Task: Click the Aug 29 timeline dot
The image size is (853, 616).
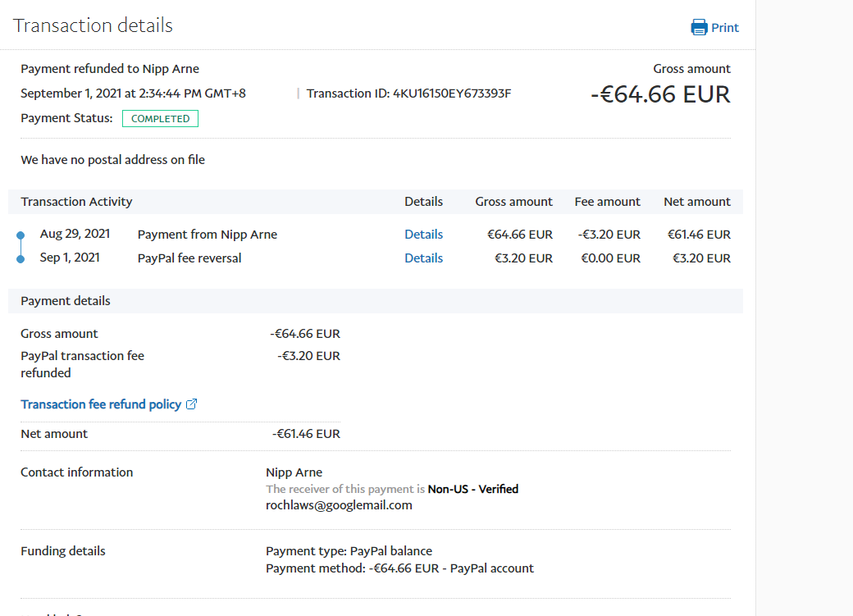Action: 21,235
